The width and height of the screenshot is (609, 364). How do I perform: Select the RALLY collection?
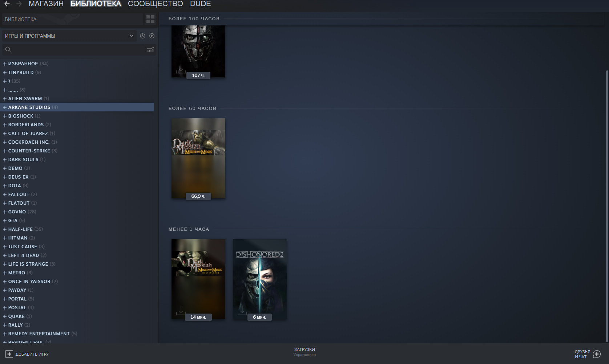77,325
